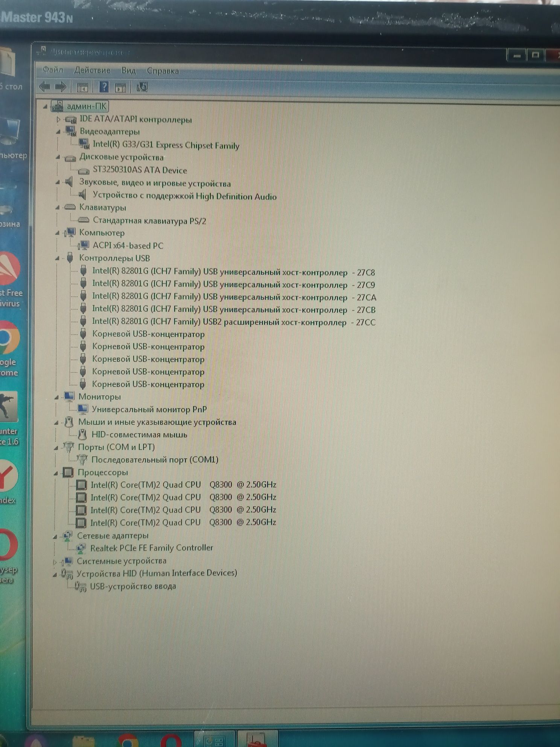Click the Процессоры chip icon
560x747 pixels.
click(68, 473)
